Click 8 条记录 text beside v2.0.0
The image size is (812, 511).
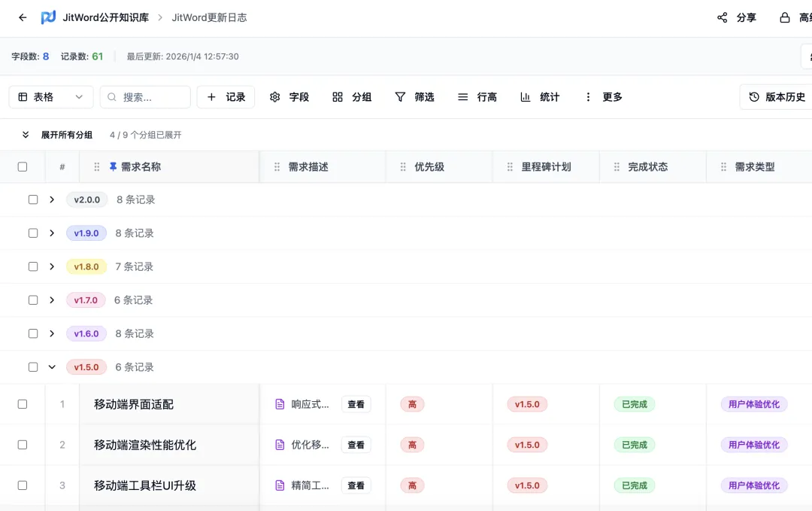(135, 199)
